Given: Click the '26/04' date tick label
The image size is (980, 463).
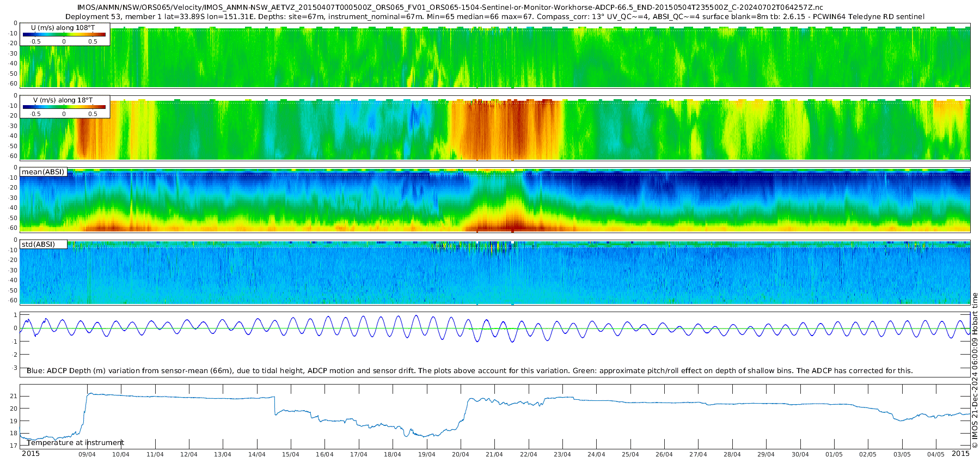Looking at the screenshot, I should point(664,454).
